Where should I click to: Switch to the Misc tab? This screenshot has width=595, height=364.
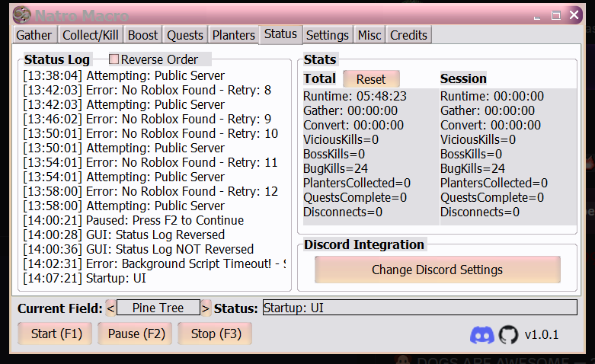coord(369,35)
